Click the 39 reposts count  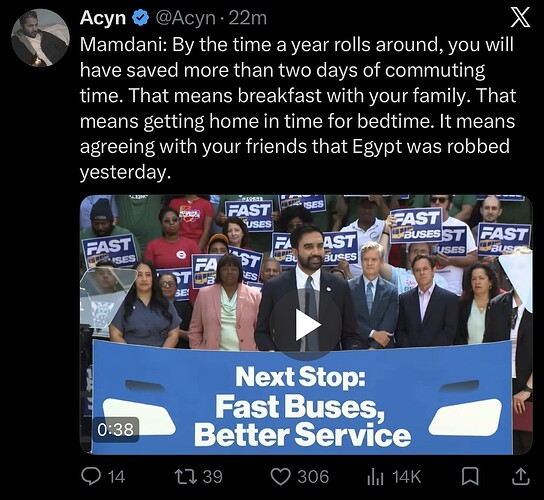[x=212, y=477]
